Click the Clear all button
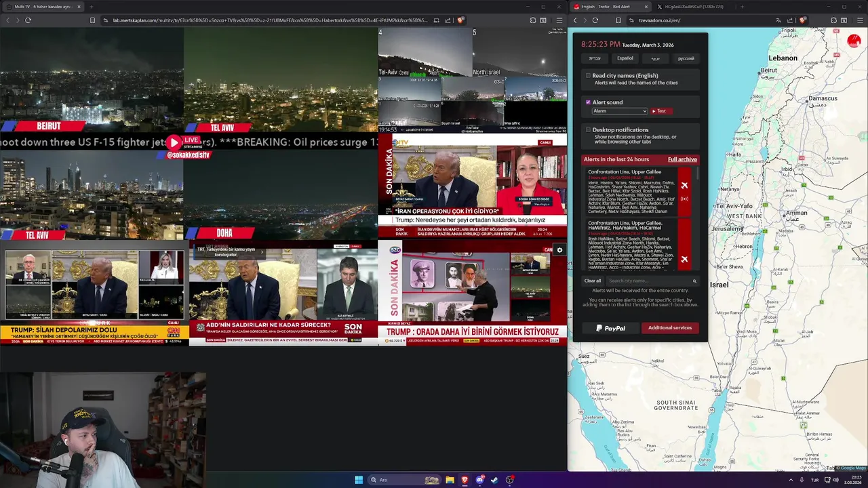The width and height of the screenshot is (868, 488). click(593, 281)
